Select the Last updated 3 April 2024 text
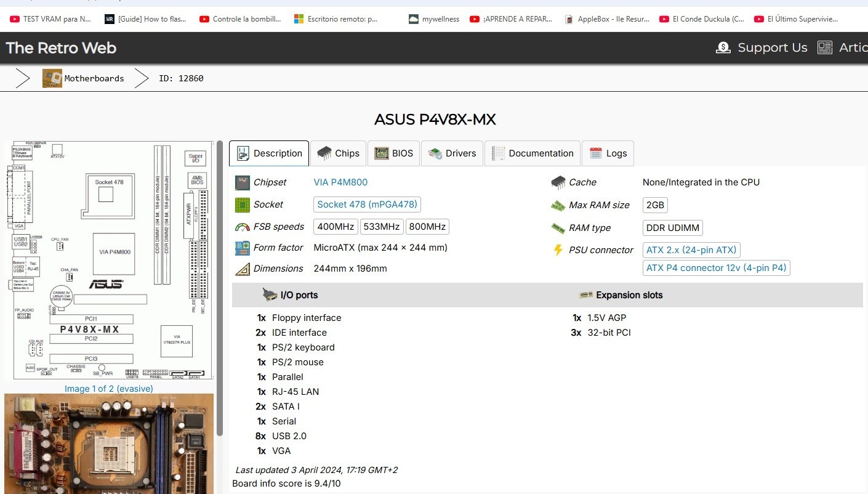The image size is (868, 494). click(x=316, y=470)
